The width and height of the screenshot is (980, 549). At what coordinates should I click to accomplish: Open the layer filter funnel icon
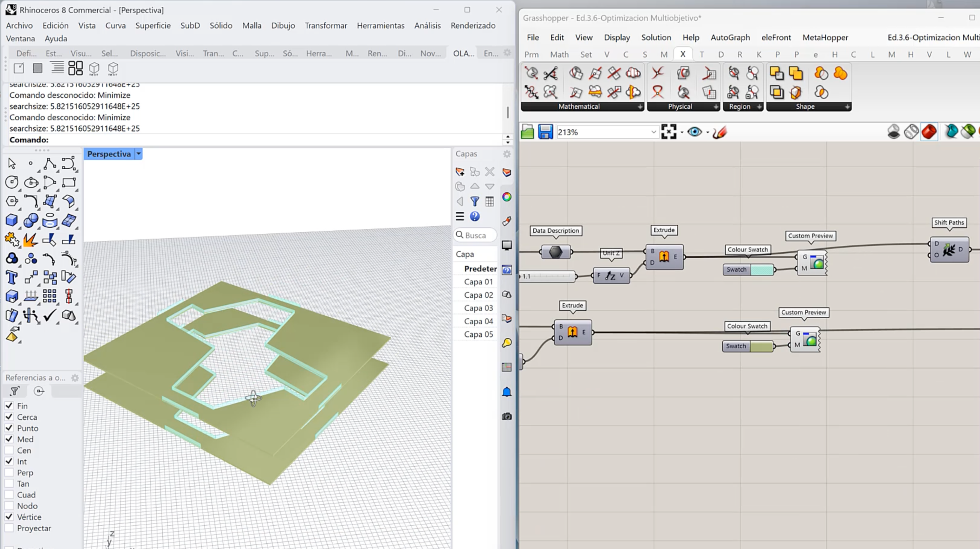pos(475,201)
